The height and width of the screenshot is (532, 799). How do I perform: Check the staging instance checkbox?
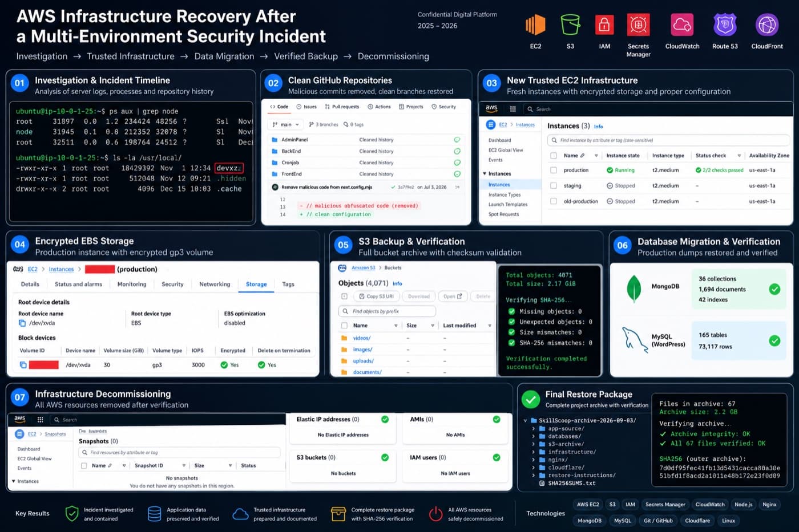pyautogui.click(x=553, y=185)
